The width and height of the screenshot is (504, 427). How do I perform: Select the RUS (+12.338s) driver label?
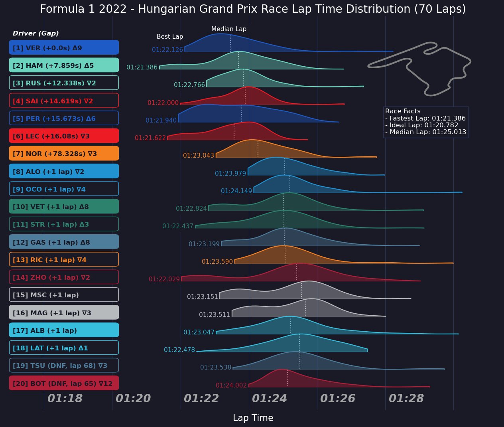(64, 83)
